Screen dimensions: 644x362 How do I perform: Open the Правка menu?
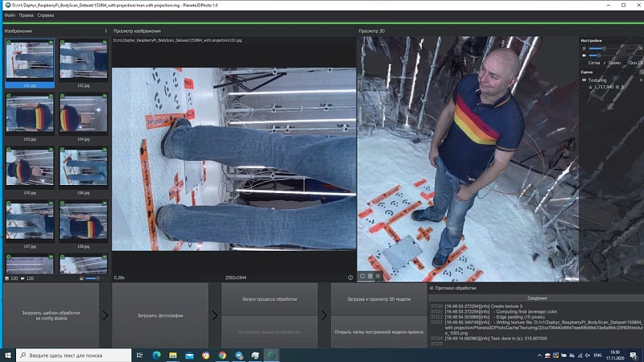[x=26, y=15]
